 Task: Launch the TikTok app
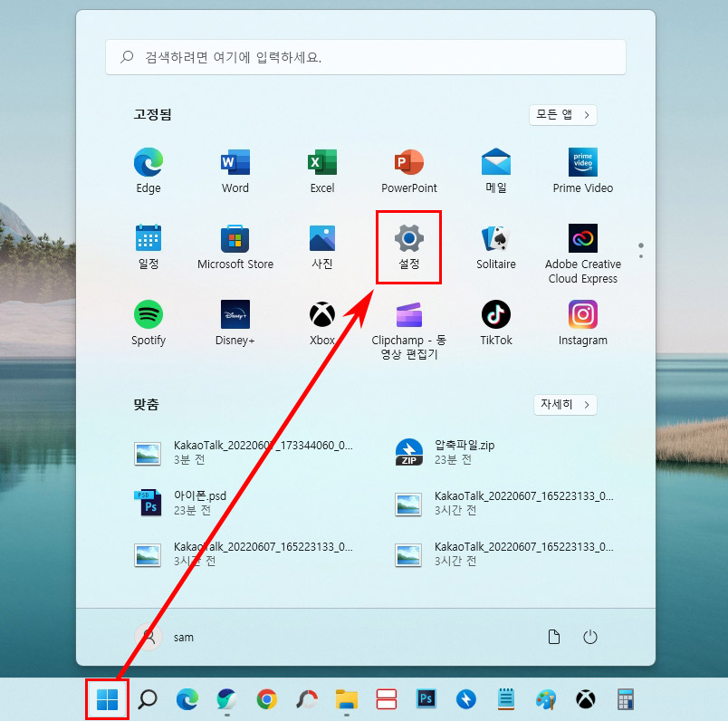[495, 319]
